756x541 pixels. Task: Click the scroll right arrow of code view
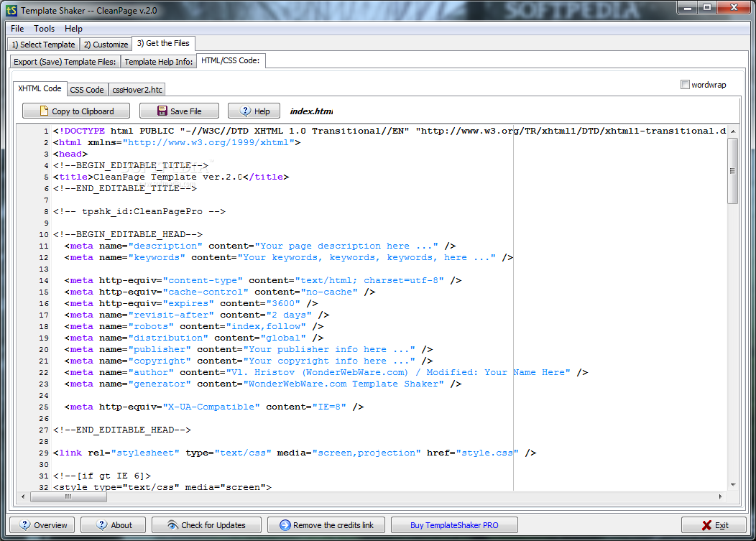(720, 496)
